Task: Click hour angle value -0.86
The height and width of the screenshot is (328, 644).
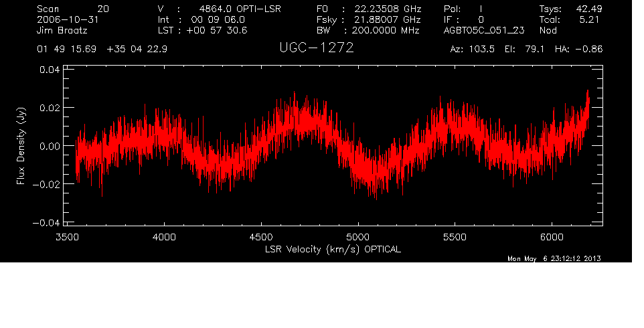Action: tap(589, 50)
